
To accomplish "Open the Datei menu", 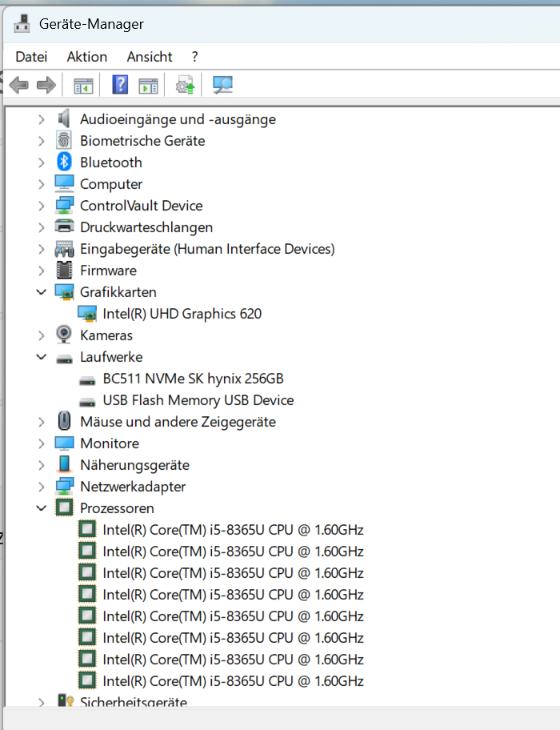I will coord(31,57).
